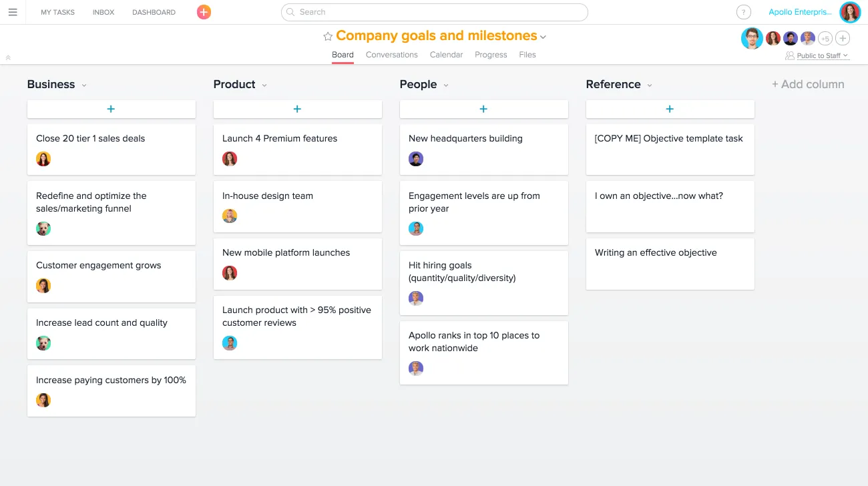Open the Inbox
The image size is (868, 486).
103,12
